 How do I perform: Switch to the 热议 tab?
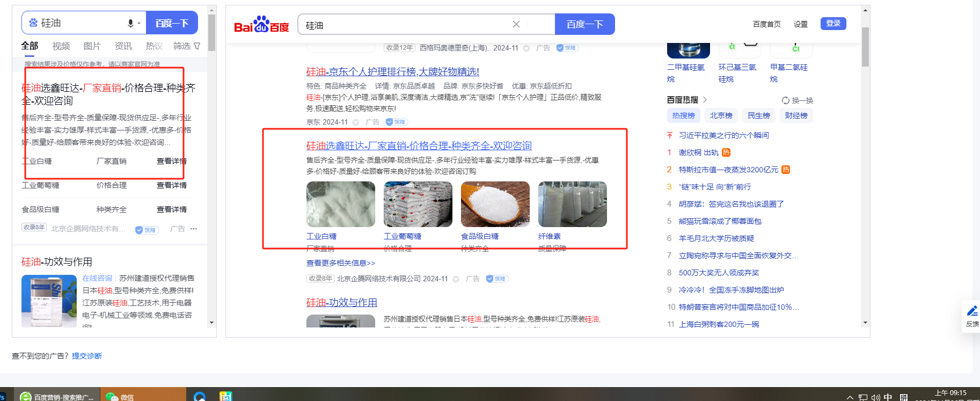[154, 46]
